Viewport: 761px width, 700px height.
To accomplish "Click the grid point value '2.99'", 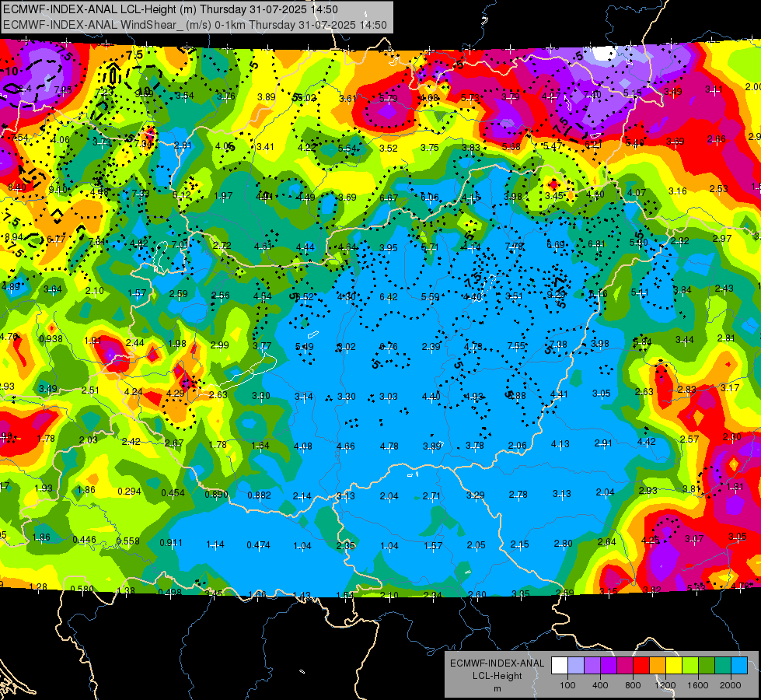I will pos(219,345).
